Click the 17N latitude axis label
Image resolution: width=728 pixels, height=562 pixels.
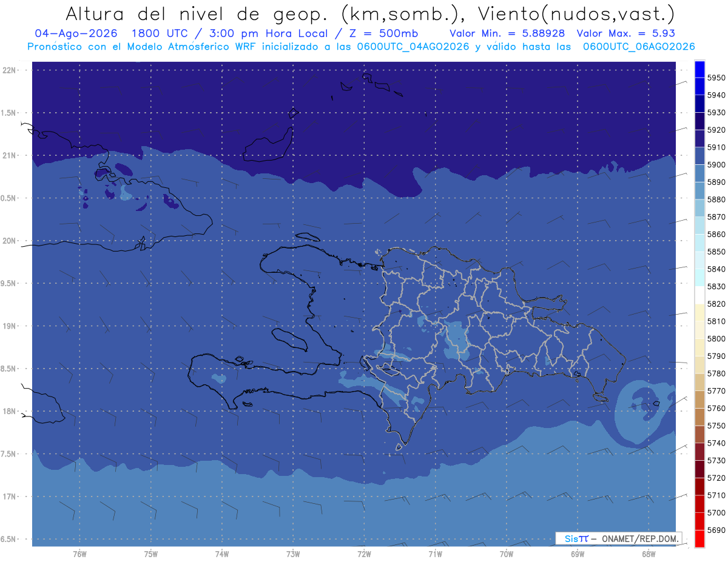pyautogui.click(x=8, y=497)
